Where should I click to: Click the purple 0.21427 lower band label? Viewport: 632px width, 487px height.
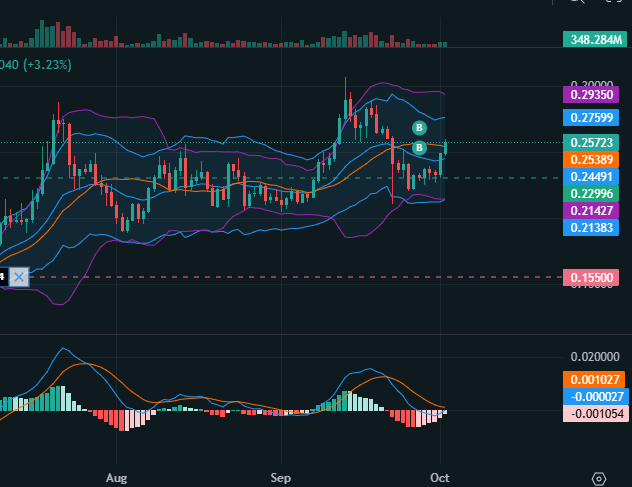593,211
